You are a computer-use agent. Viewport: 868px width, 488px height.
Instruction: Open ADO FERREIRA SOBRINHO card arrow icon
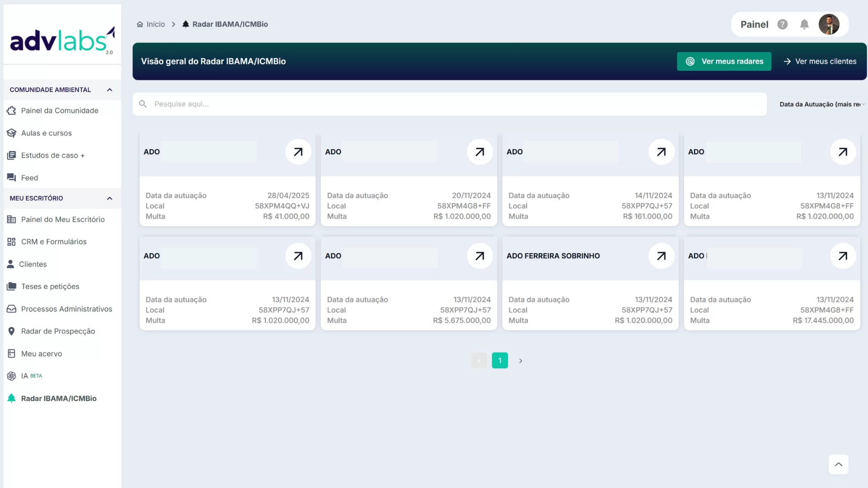(661, 256)
